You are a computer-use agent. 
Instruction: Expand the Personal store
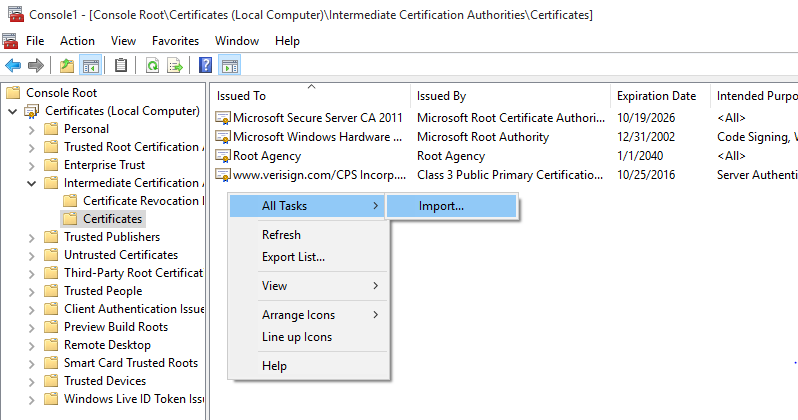click(32, 130)
